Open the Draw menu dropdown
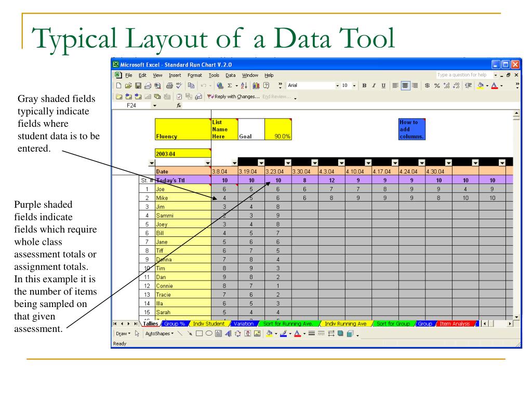 (x=123, y=334)
